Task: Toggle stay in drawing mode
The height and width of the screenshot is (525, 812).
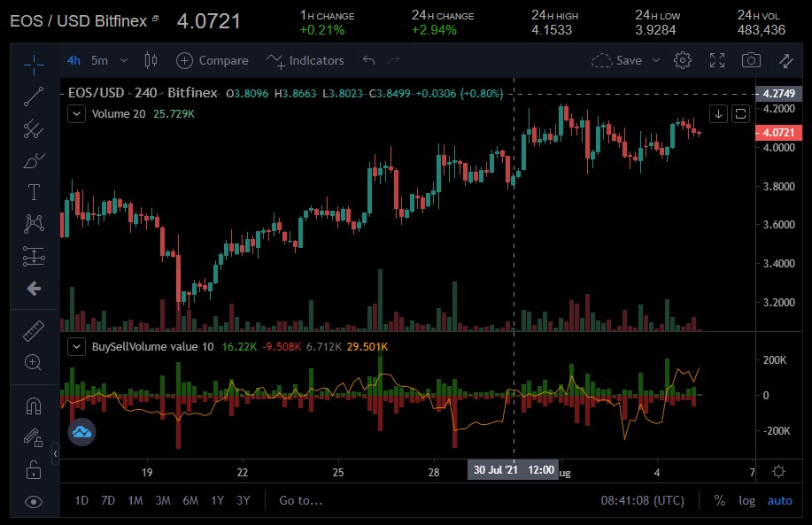Action: [x=34, y=438]
